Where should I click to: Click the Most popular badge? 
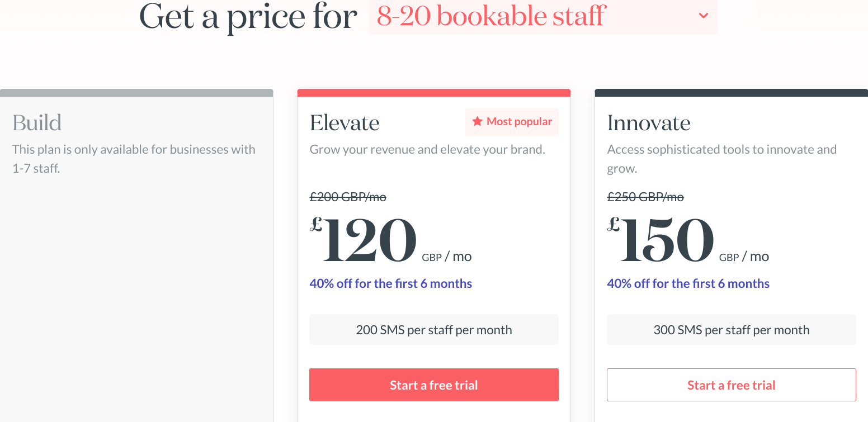[x=512, y=121]
